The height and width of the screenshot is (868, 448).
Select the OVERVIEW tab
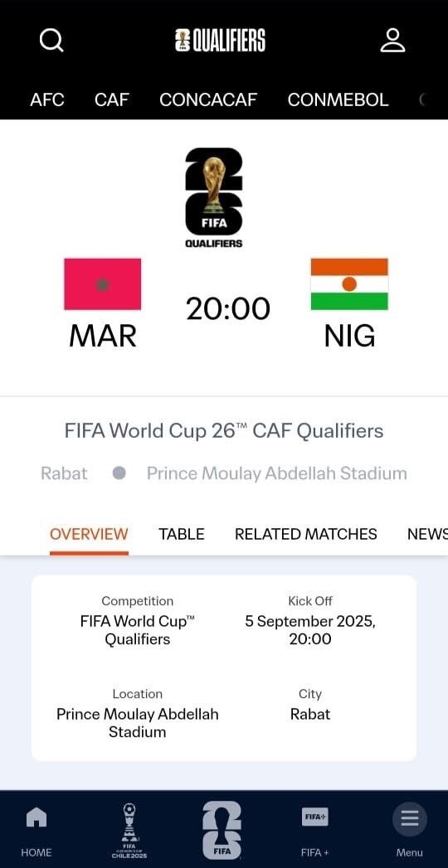[89, 534]
